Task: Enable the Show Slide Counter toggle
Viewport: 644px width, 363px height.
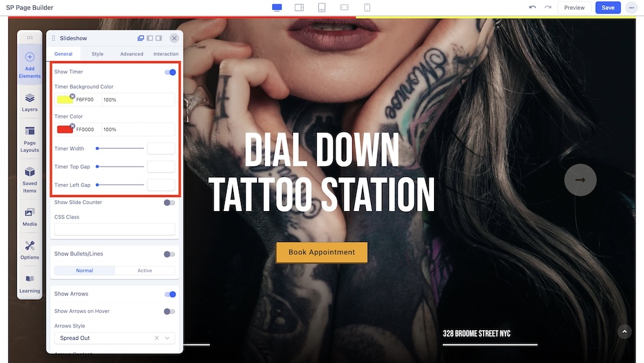Action: click(x=169, y=203)
